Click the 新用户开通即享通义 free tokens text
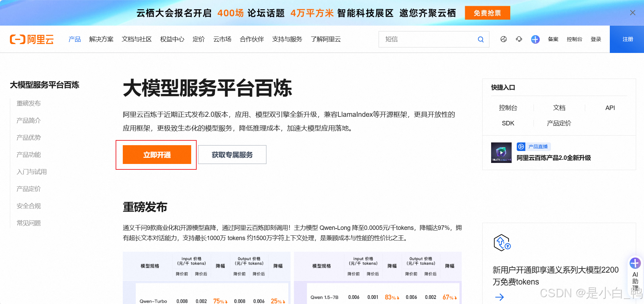The image size is (644, 304). [555, 276]
